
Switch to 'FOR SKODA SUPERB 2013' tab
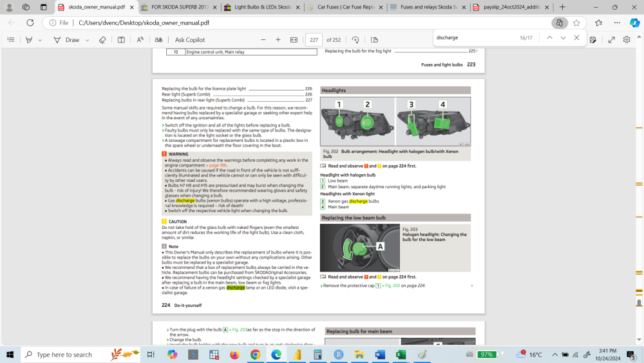click(180, 7)
